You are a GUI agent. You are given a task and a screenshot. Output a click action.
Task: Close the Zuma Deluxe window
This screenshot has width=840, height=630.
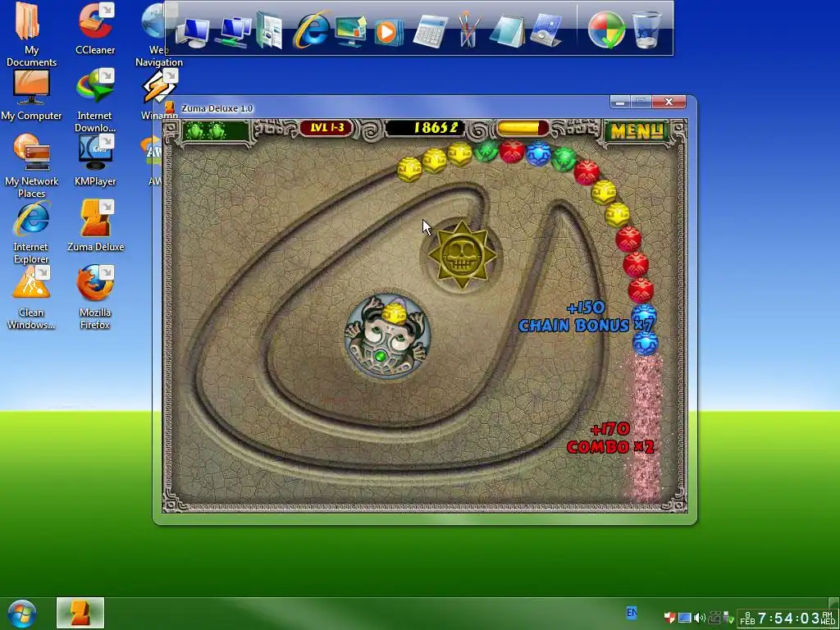[669, 102]
